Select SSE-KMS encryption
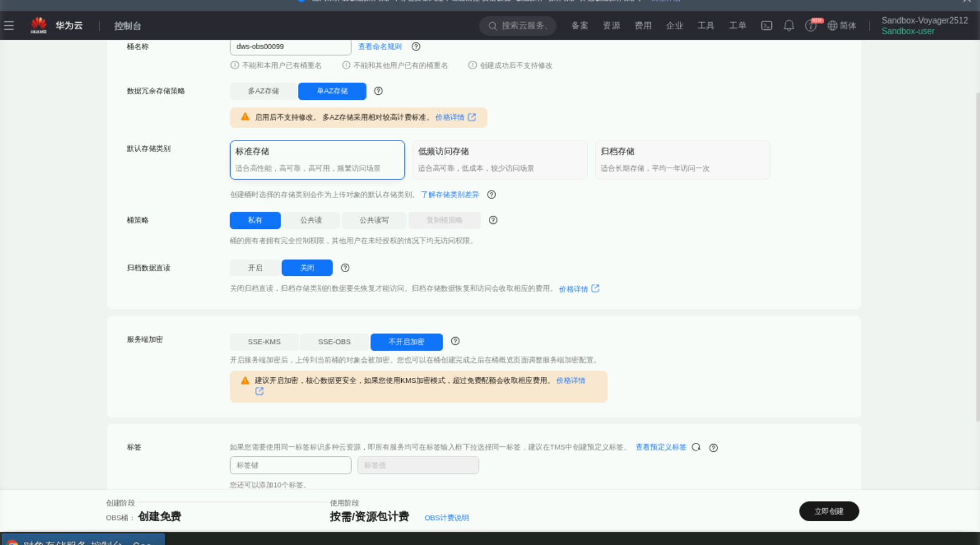The height and width of the screenshot is (545, 980). click(x=264, y=342)
